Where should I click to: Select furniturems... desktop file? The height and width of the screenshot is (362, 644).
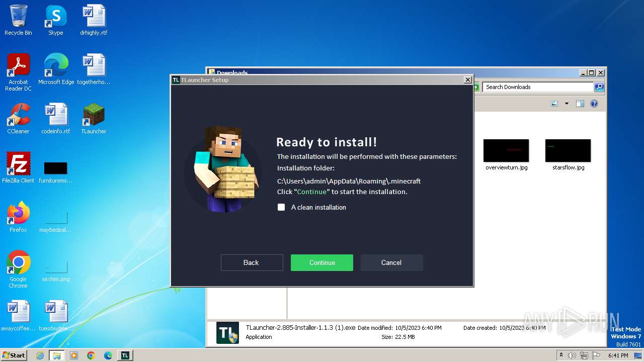click(56, 172)
